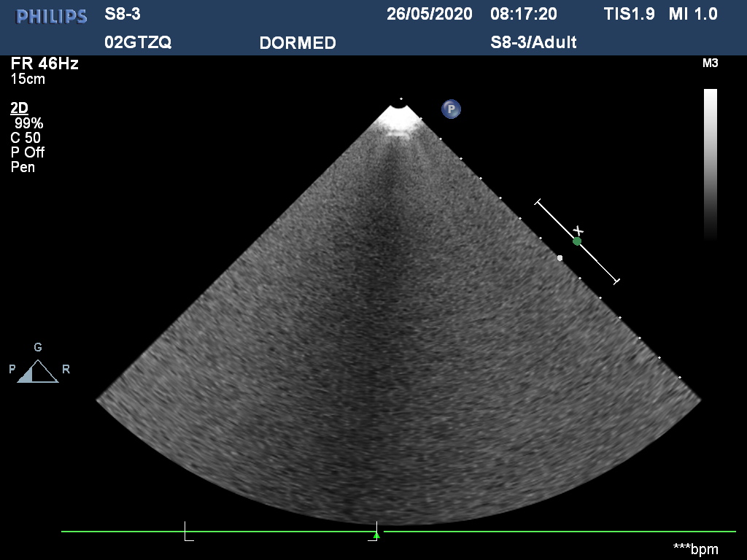Click the bpm heart rate readout
The width and height of the screenshot is (747, 560).
(695, 548)
